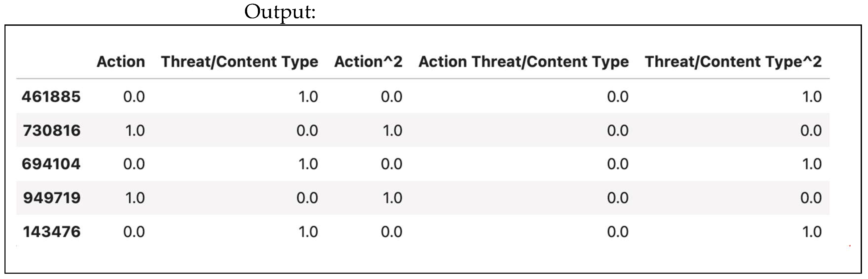Select row index 461885
Viewport: 868px width, 279px height.
pos(51,97)
